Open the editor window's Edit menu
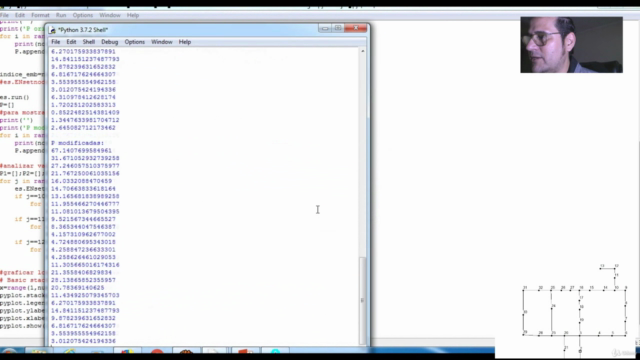This screenshot has width=640, height=360. 20,15
